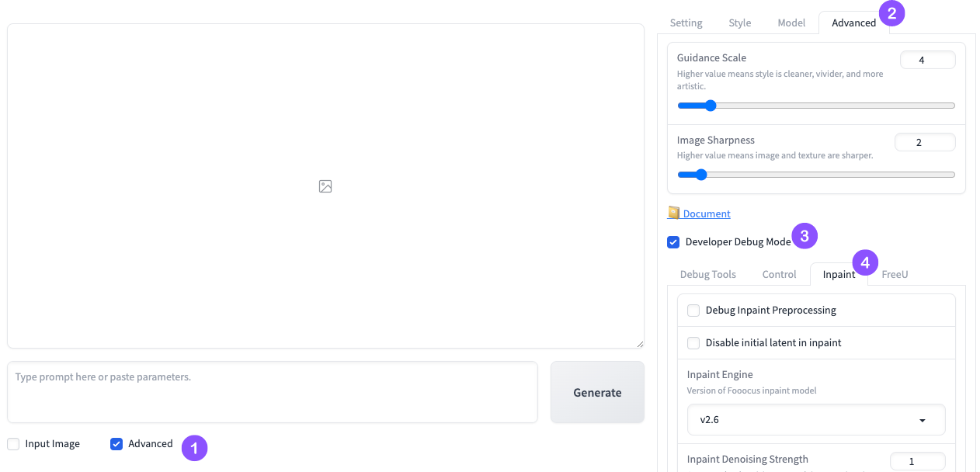980x472 pixels.
Task: Click the gallery resize handle in the corner
Action: pyautogui.click(x=640, y=344)
